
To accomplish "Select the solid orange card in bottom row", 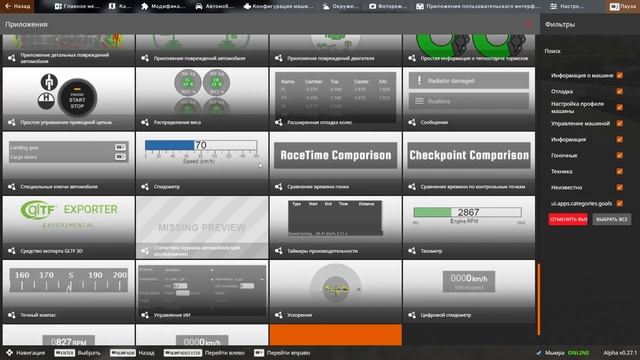I will (x=336, y=335).
